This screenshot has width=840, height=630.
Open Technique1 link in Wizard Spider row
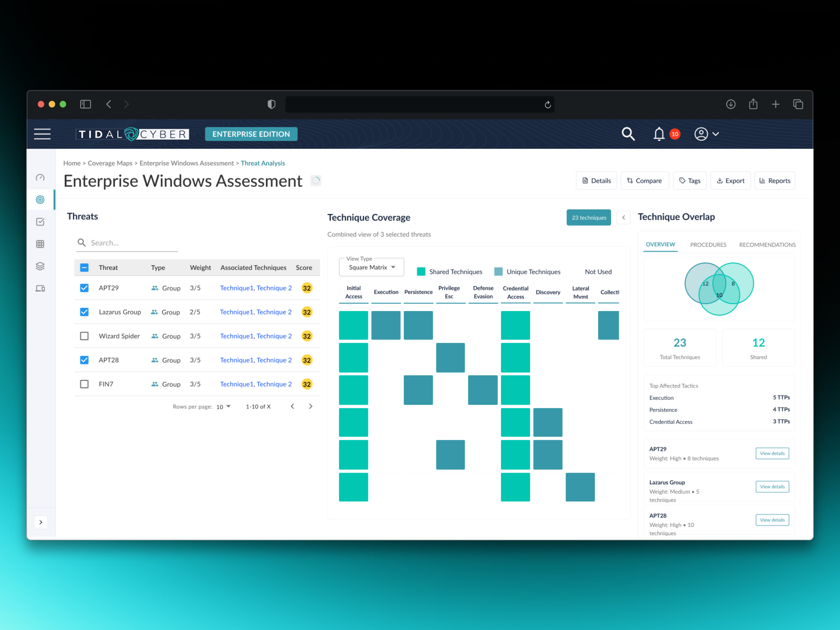coord(236,336)
